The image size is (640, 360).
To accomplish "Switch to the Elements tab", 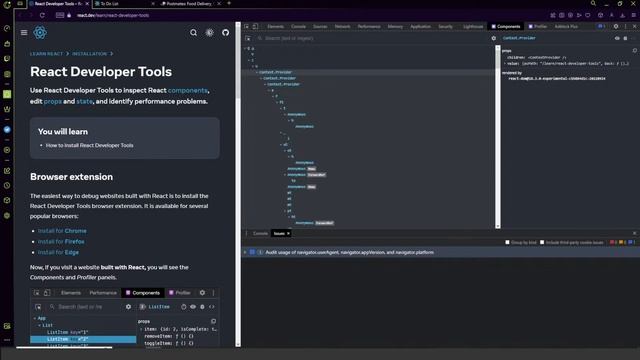I will [276, 27].
